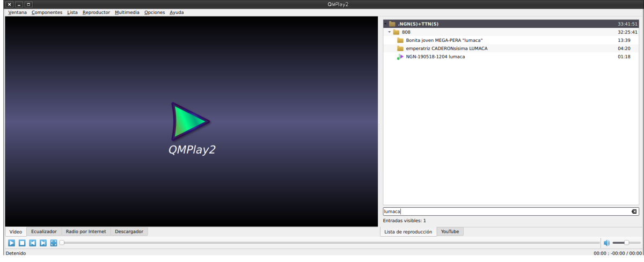644x262 pixels.
Task: Switch to the YouTube tab
Action: tap(450, 231)
